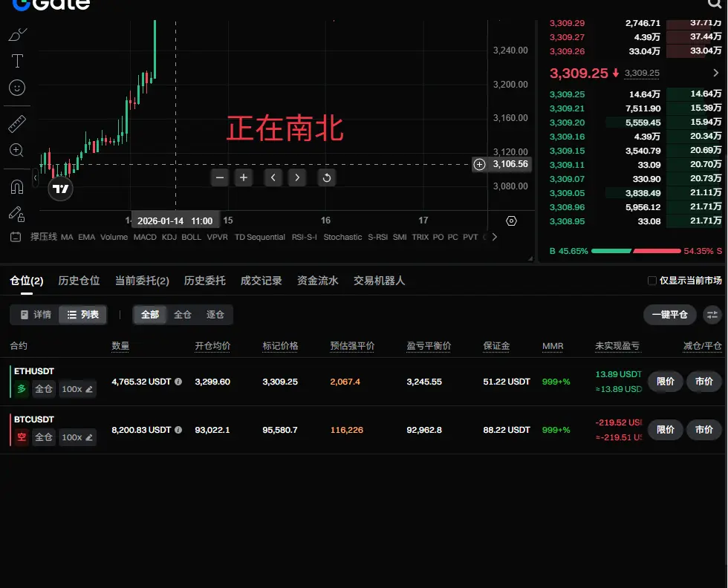Close ETHUSDT position with 市价

pos(704,382)
